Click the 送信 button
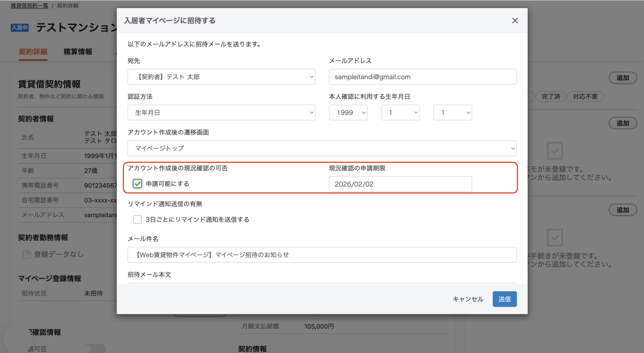This screenshot has width=644, height=353. click(505, 299)
